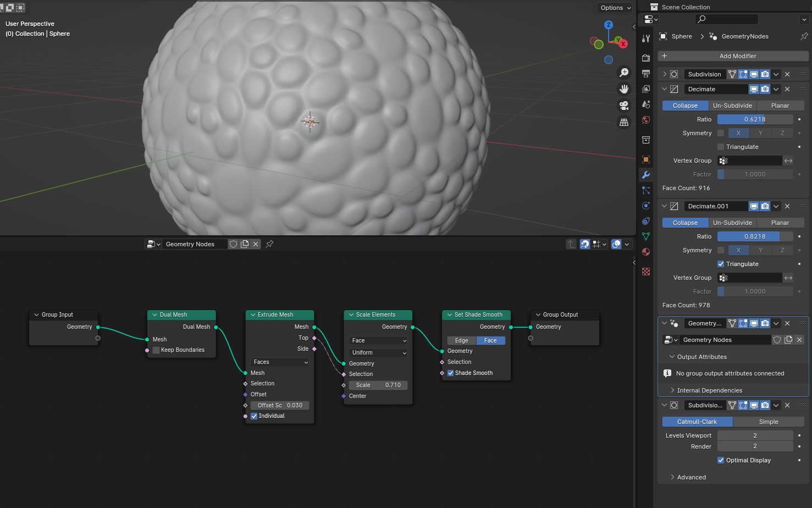
Task: Open the Particles properties tab
Action: (646, 190)
